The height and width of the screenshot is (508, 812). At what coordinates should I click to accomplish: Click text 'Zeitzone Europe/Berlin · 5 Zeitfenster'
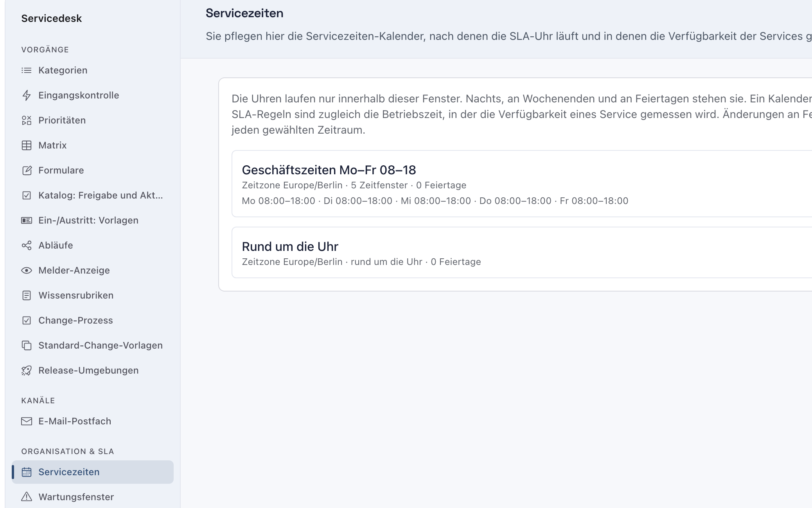tap(325, 185)
